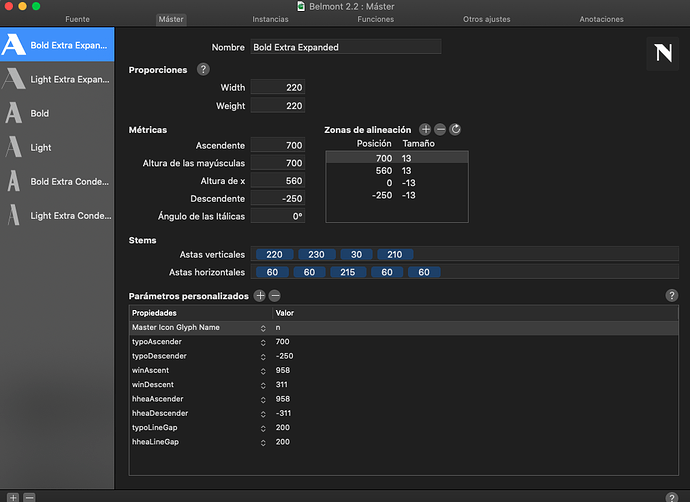Screen dimensions: 690x502
Task: Add a custom parameter with plus icon
Action: tap(260, 296)
